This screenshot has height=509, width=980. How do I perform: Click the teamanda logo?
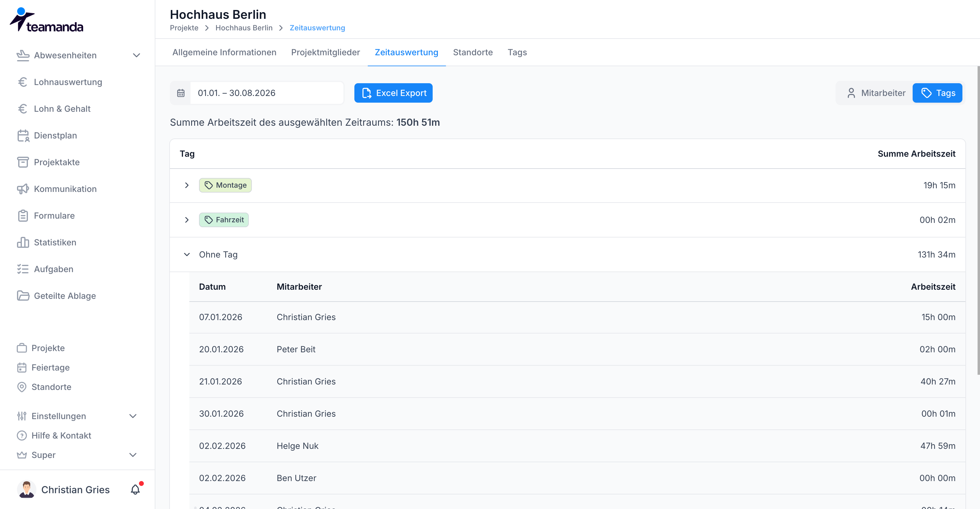46,20
